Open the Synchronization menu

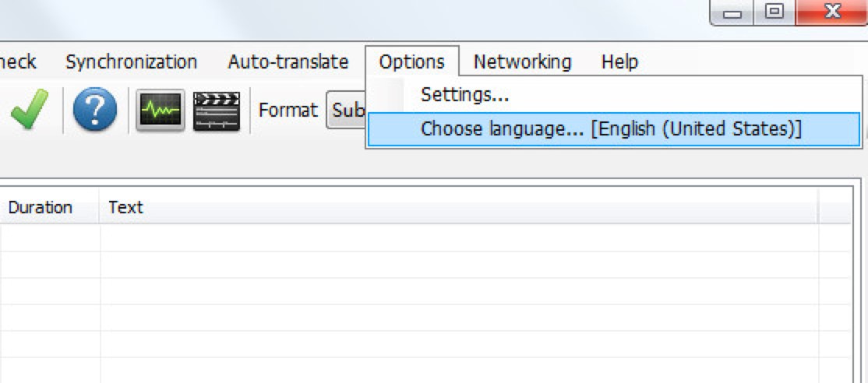(x=131, y=62)
